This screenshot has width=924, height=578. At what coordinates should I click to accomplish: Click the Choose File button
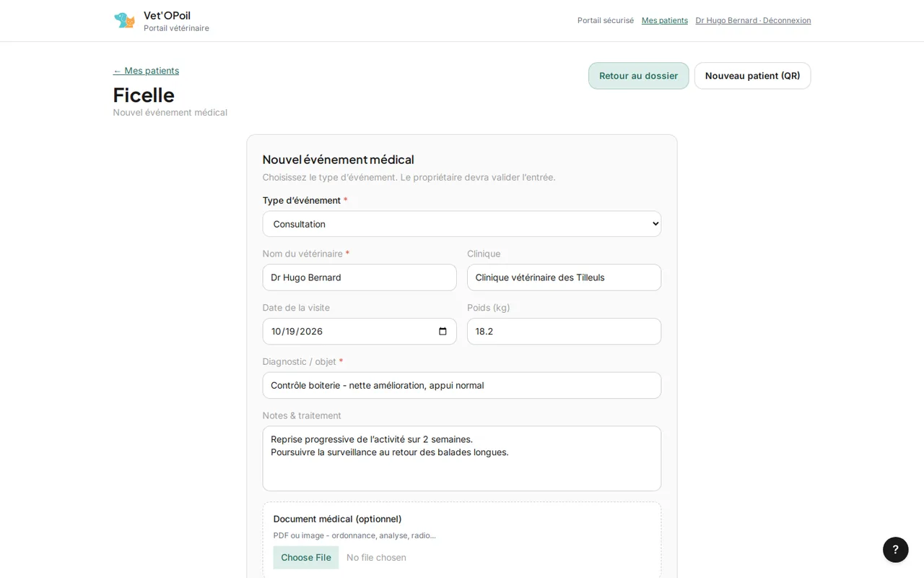pos(306,558)
